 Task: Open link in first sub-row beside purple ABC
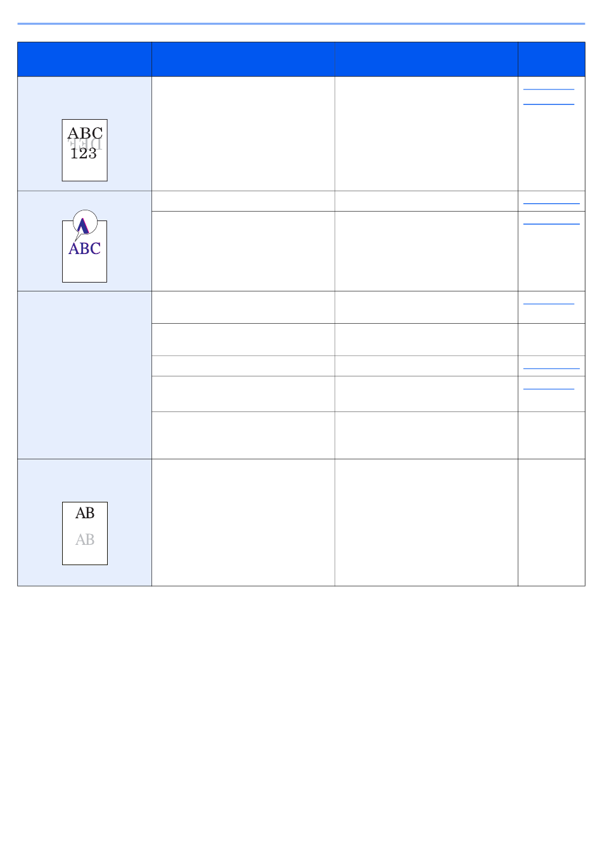(551, 203)
